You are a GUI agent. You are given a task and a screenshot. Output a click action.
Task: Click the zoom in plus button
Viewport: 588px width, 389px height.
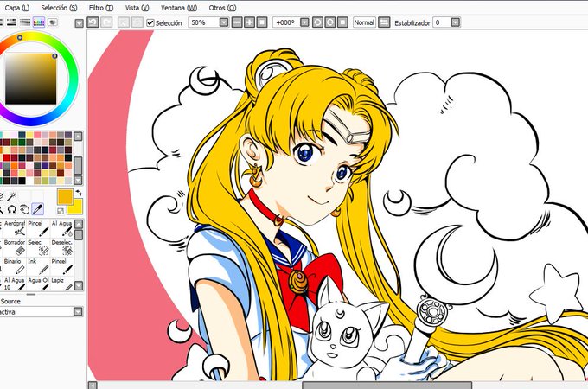249,22
